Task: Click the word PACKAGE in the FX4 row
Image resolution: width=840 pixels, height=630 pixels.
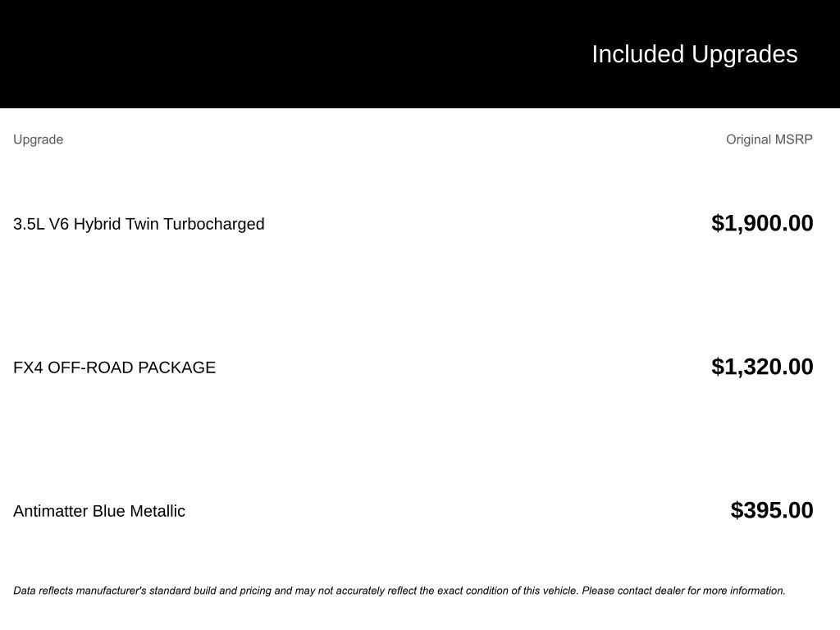Action: tap(176, 367)
